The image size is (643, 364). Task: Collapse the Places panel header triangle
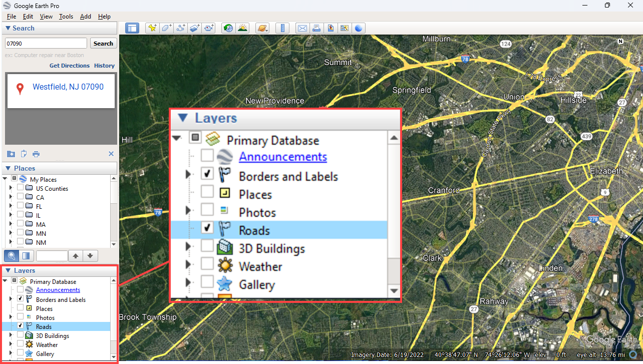(8, 168)
